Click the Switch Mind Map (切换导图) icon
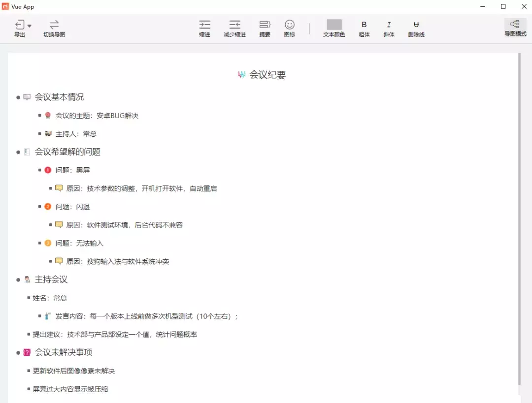Viewport: 532px width, 403px height. tap(54, 25)
